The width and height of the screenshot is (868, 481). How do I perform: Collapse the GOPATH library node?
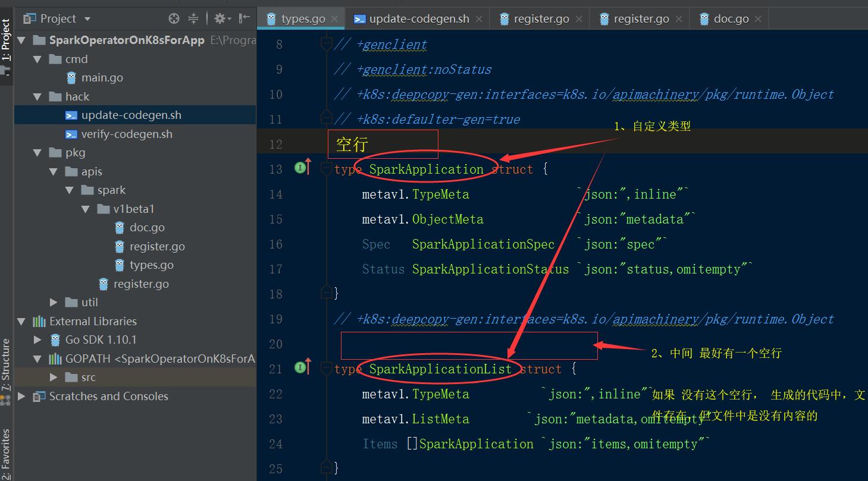(x=38, y=359)
